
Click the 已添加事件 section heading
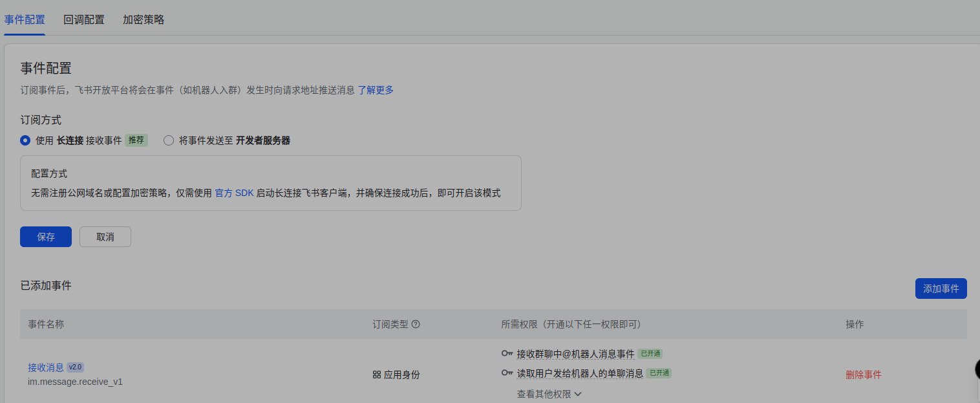tap(46, 285)
